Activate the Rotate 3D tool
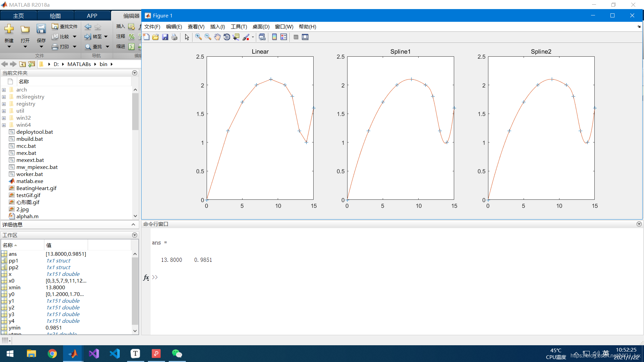Image resolution: width=644 pixels, height=362 pixels. [x=227, y=37]
